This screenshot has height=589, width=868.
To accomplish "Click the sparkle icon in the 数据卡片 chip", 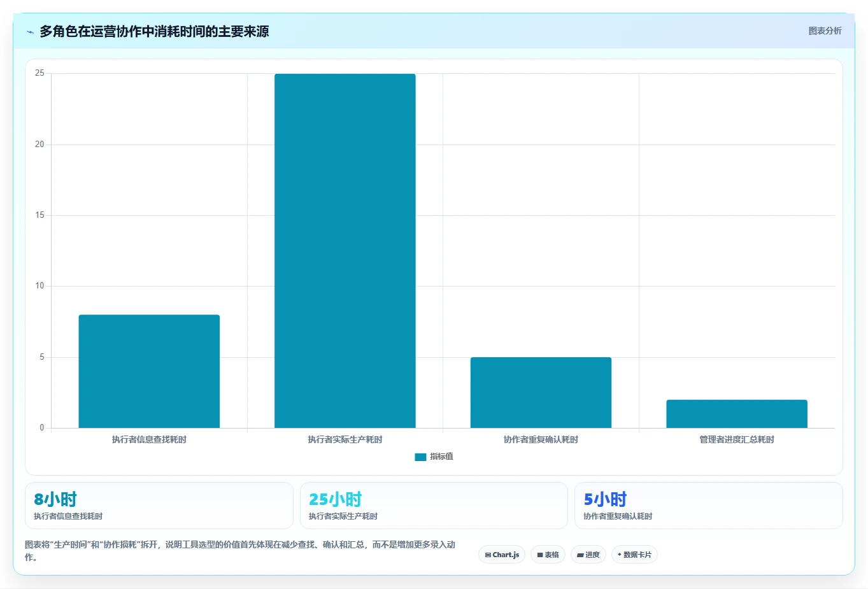I will pyautogui.click(x=620, y=555).
